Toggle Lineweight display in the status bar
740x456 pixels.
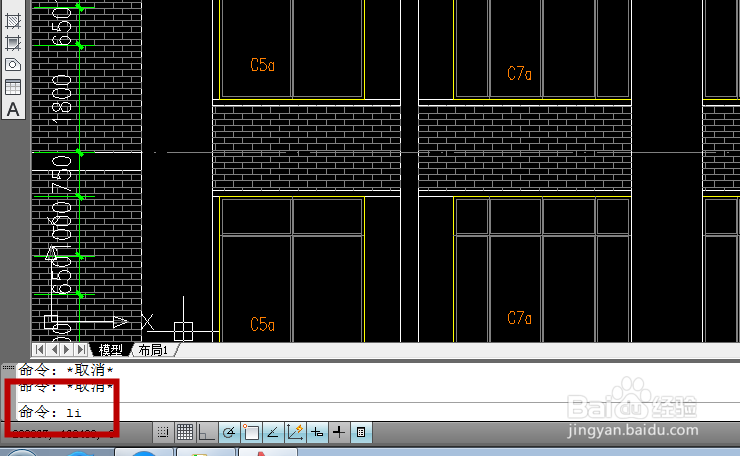point(339,432)
